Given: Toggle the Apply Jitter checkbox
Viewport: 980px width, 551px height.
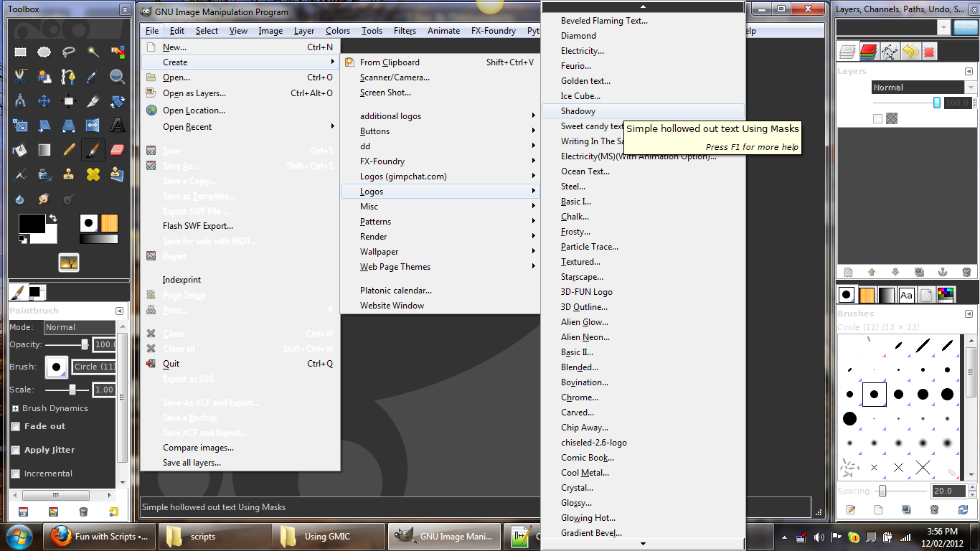Looking at the screenshot, I should tap(16, 450).
